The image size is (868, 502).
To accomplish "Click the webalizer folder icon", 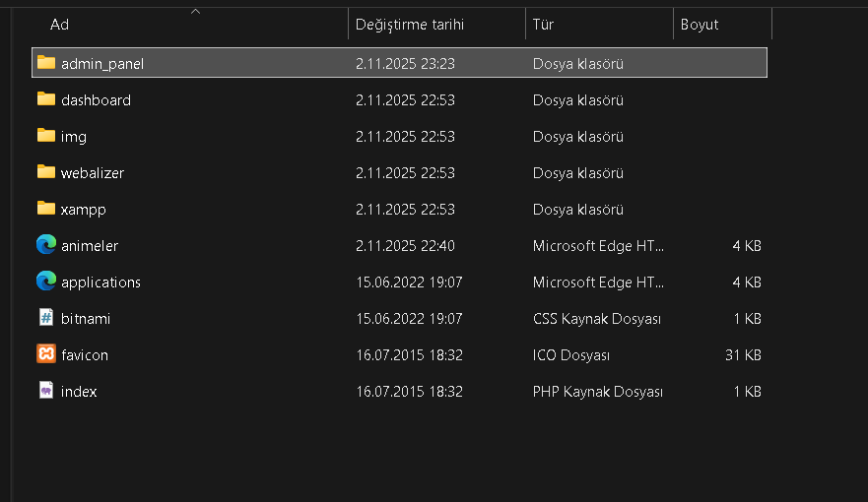I will point(46,172).
